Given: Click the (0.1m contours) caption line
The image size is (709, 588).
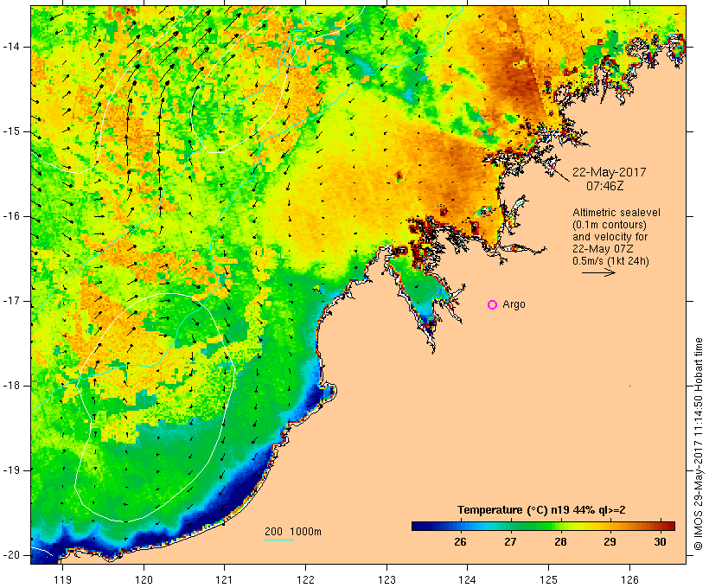Looking at the screenshot, I should [x=610, y=225].
